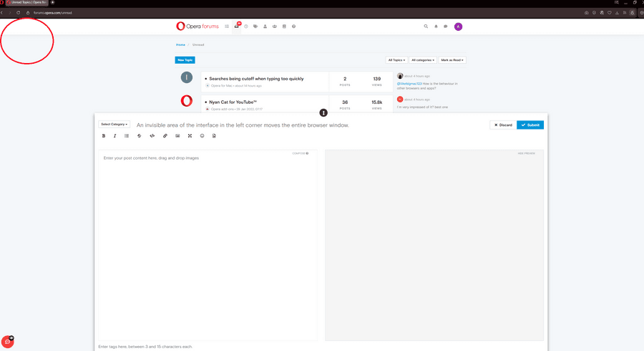Discard the composed post
Viewport: 644px width, 351px height.
click(503, 125)
